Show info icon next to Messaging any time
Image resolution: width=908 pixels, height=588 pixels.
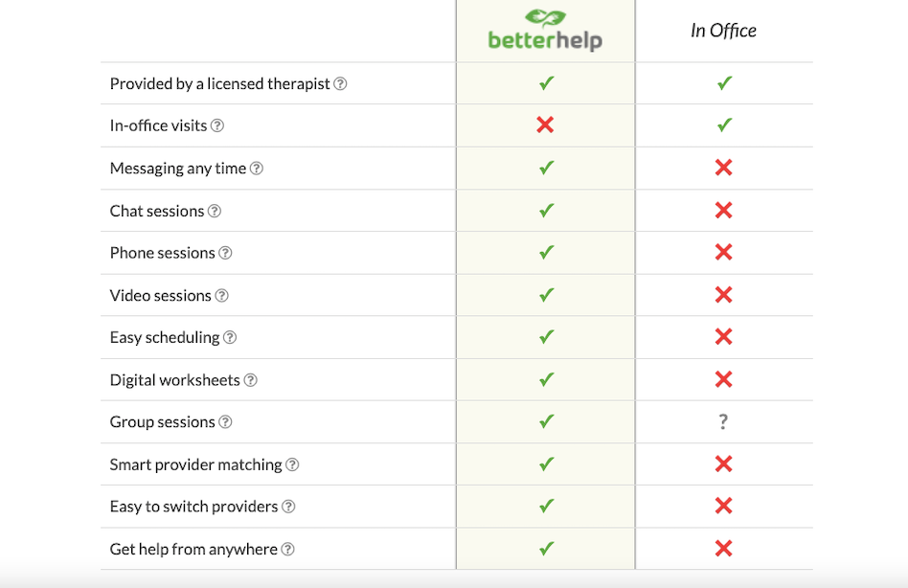[x=257, y=169]
